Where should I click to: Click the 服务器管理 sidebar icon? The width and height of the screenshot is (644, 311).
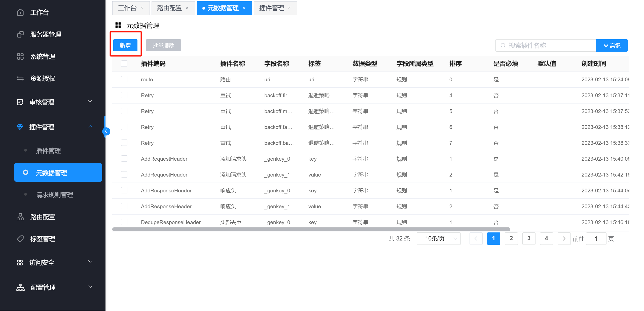pos(20,34)
